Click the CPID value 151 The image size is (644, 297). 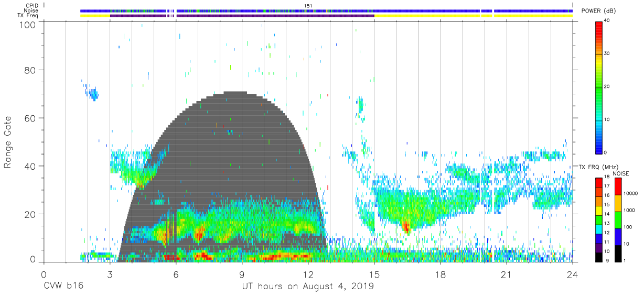[x=308, y=5]
